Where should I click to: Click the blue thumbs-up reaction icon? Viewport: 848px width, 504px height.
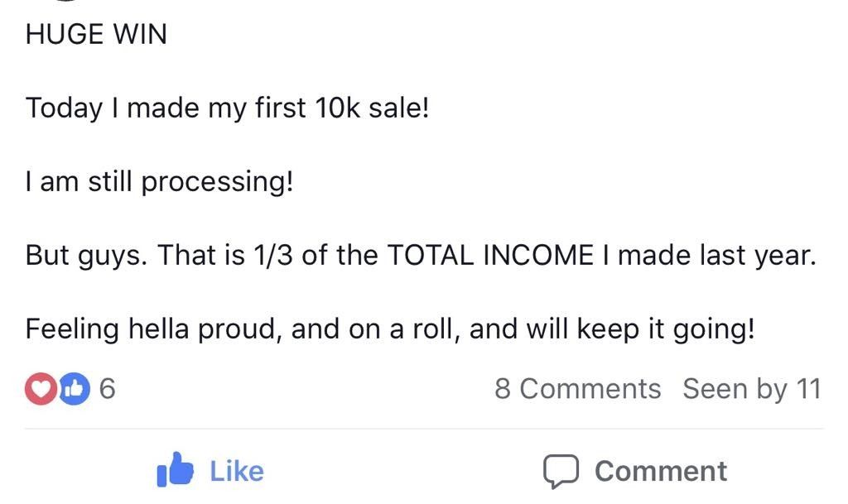[74, 389]
